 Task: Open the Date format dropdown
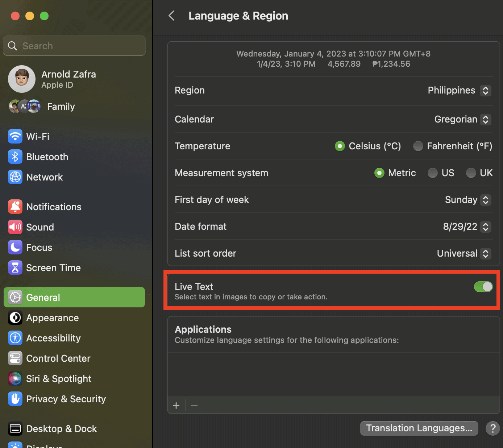pyautogui.click(x=467, y=227)
